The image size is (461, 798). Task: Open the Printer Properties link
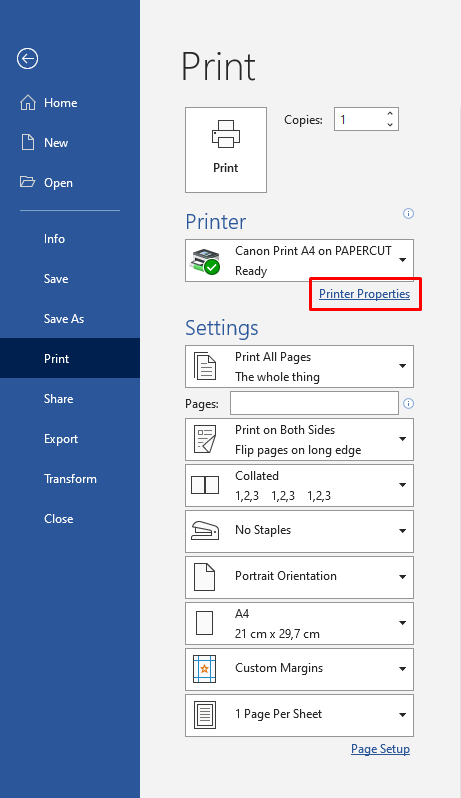click(x=364, y=294)
